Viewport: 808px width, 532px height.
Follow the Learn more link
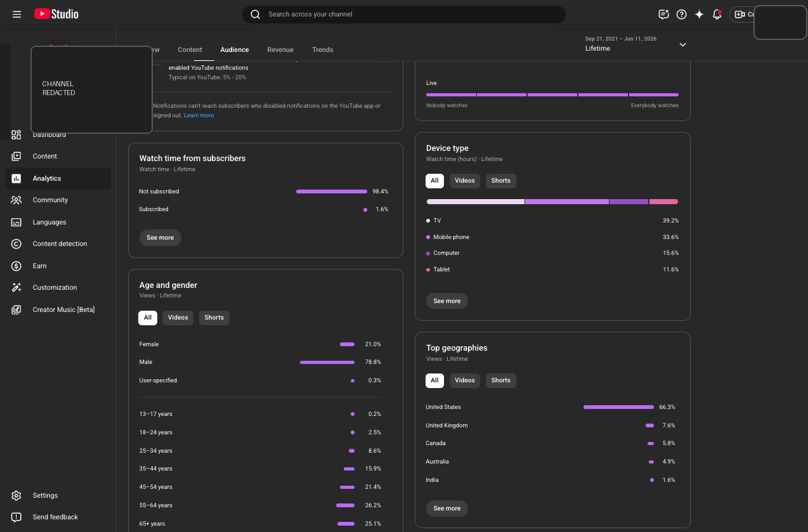coord(199,115)
